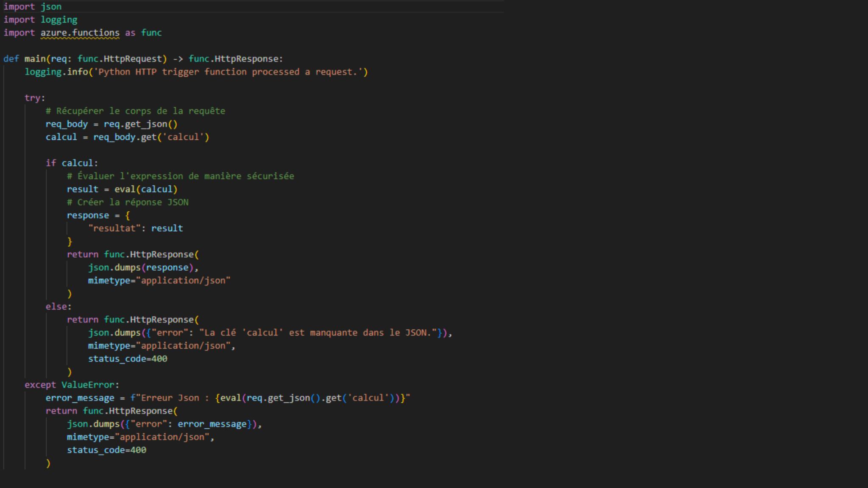The width and height of the screenshot is (868, 488).
Task: Click the underlined azure.functions import
Action: [80, 33]
